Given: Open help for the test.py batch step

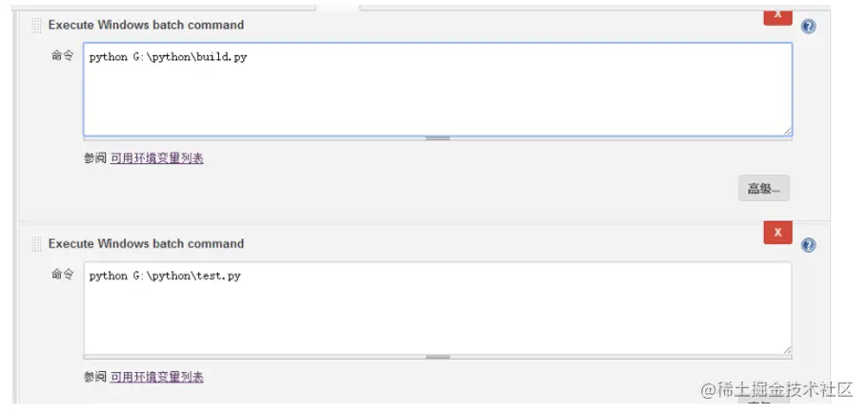Looking at the screenshot, I should point(808,245).
